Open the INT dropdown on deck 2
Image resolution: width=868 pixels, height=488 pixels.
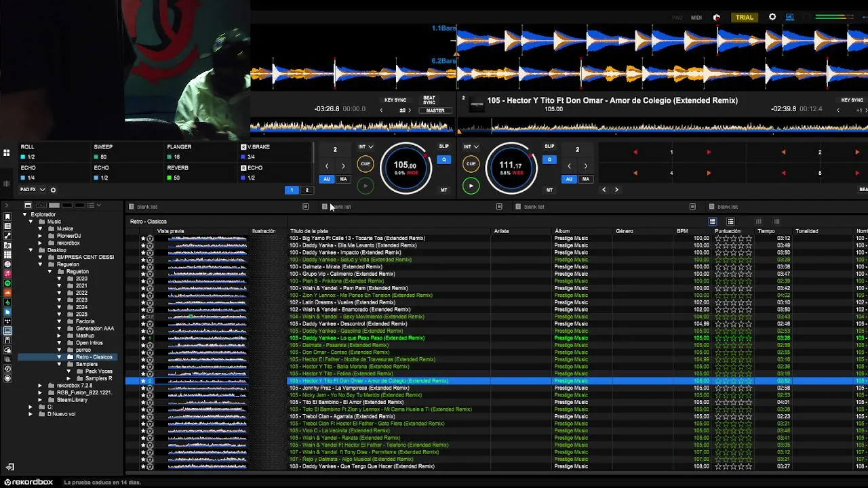(471, 146)
